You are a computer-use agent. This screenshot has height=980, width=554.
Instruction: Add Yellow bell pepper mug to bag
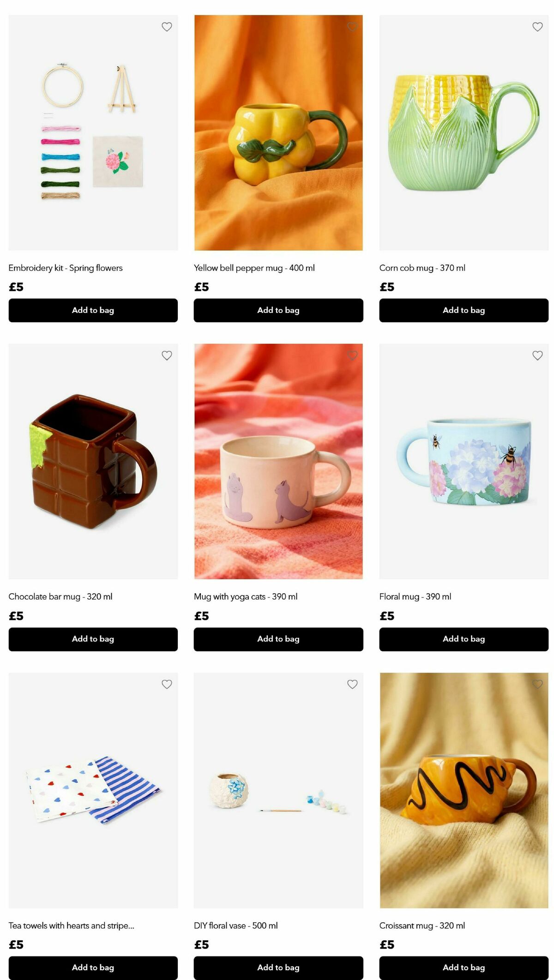point(278,310)
